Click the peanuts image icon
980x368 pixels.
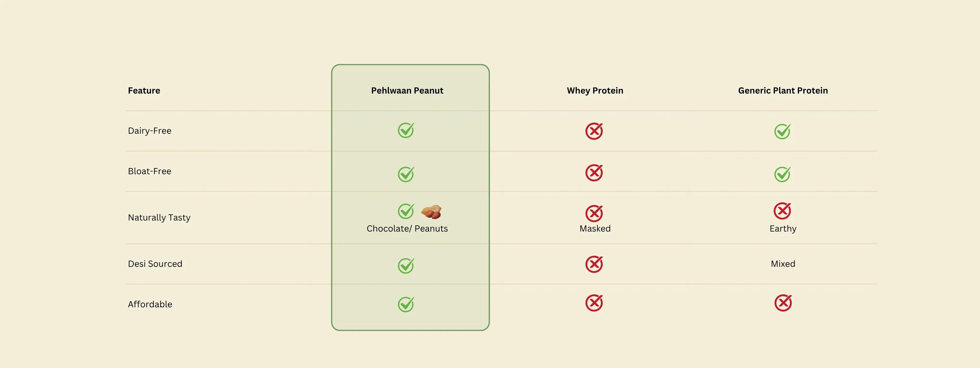(432, 212)
